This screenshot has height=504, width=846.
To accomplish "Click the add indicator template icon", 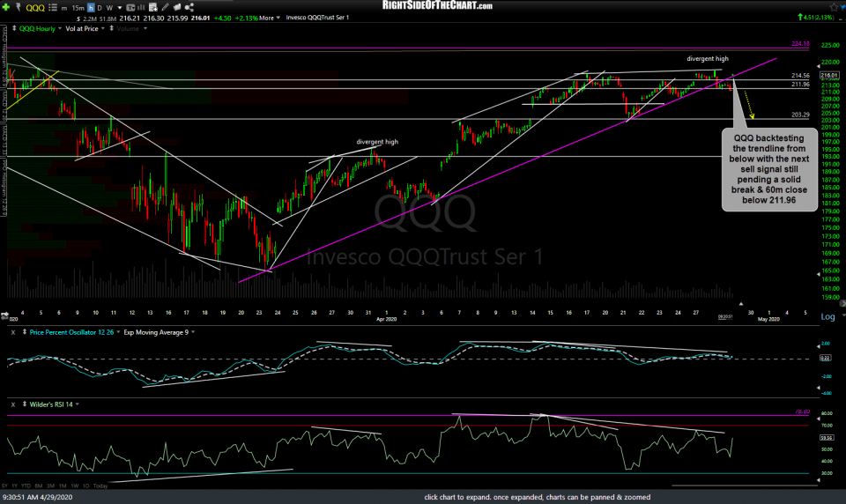I will (153, 7).
